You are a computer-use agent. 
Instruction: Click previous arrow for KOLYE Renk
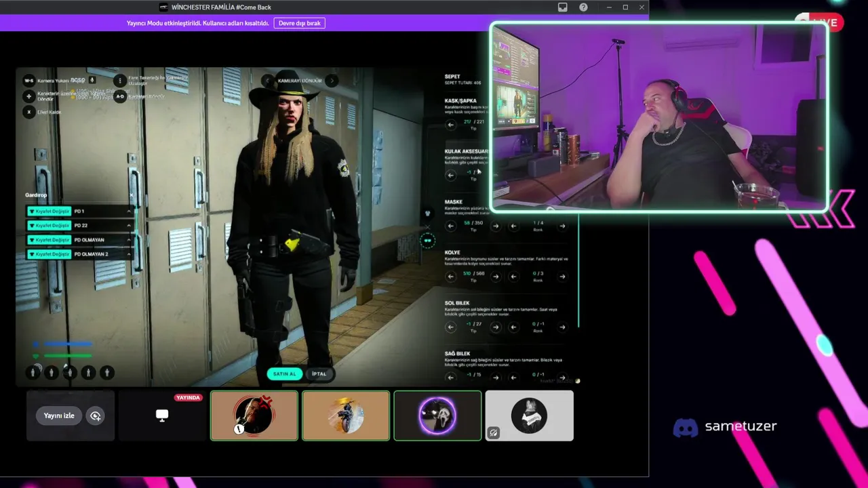pyautogui.click(x=513, y=277)
